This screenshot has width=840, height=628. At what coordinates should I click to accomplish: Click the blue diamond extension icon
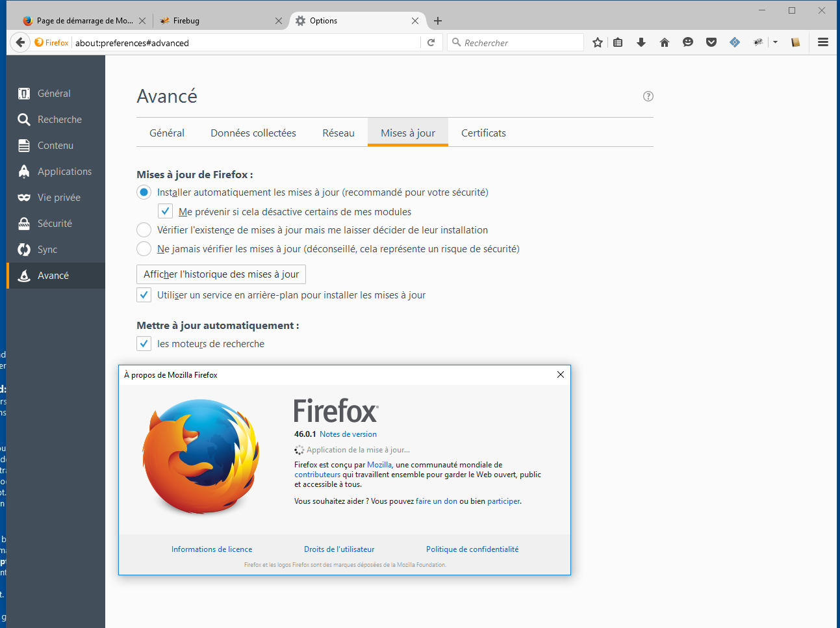coord(735,42)
